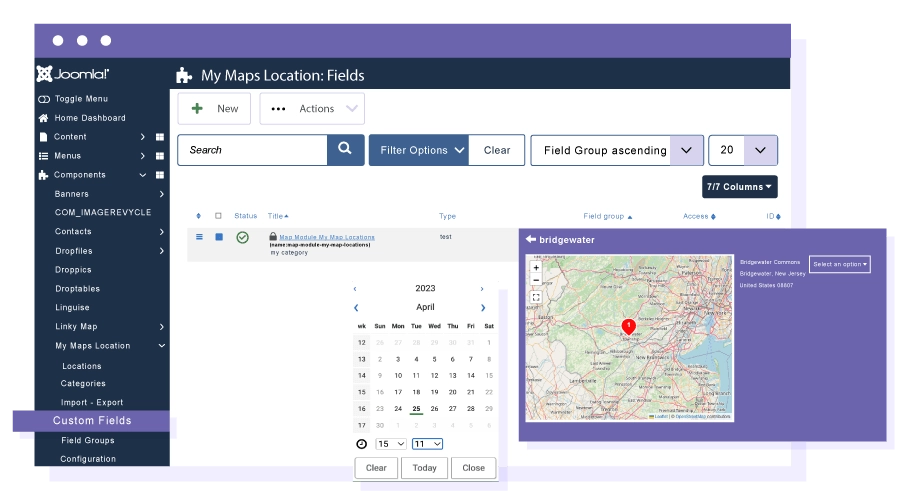Open Configuration in sidebar
Image resolution: width=920 pixels, height=500 pixels.
(x=88, y=459)
